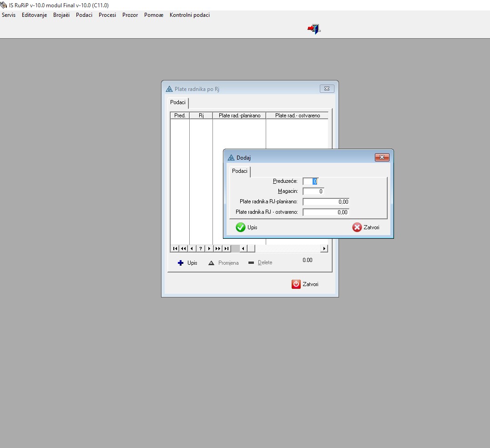Click the exit door icon in toolbar
Screen dimensions: 490x448
[314, 29]
